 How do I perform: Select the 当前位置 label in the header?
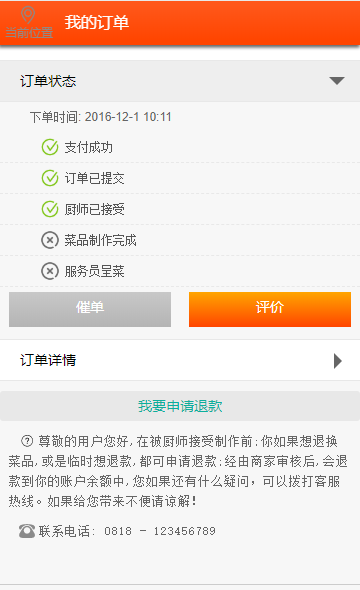[29, 33]
